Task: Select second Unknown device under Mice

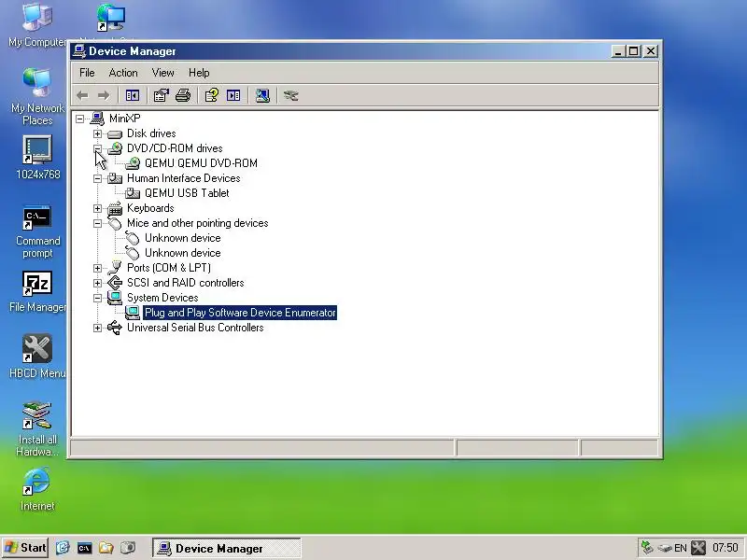Action: coord(182,253)
